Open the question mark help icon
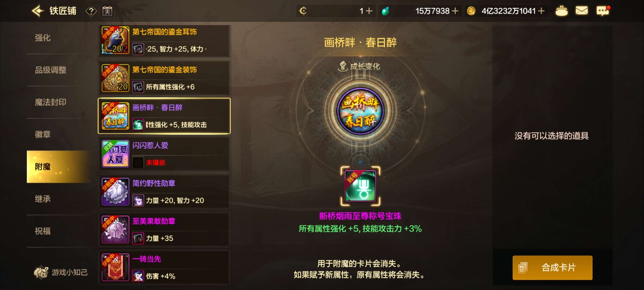 pos(91,11)
